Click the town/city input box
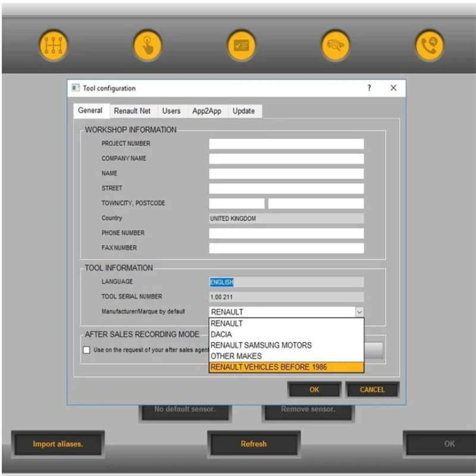 (237, 203)
